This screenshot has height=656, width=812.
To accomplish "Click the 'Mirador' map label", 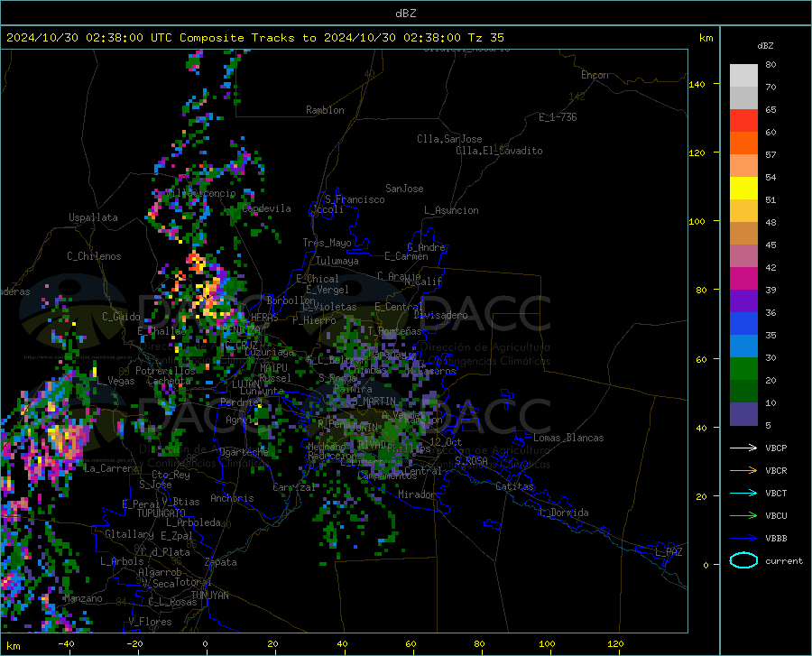I will pos(417,494).
